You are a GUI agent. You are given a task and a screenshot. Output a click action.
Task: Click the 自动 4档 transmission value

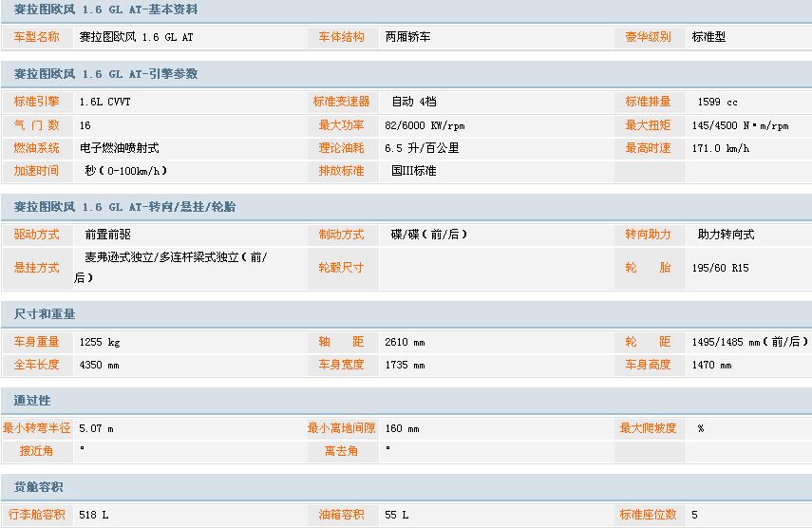tap(414, 102)
